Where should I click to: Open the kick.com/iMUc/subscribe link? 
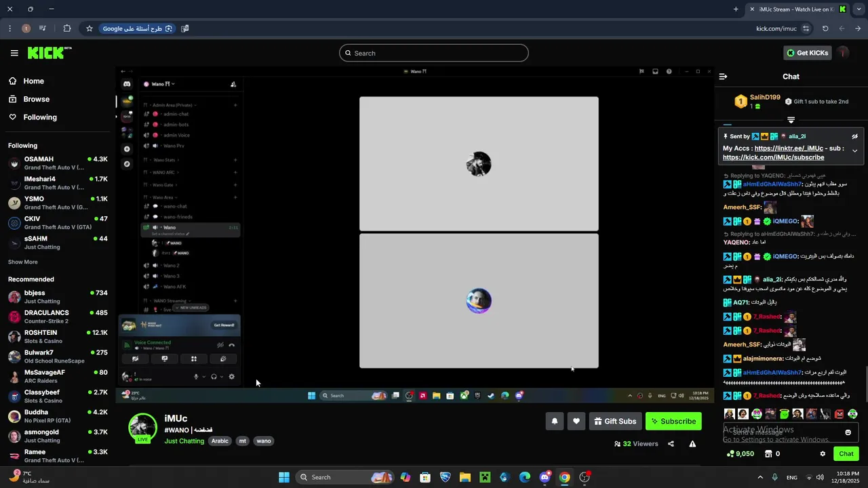pyautogui.click(x=773, y=157)
